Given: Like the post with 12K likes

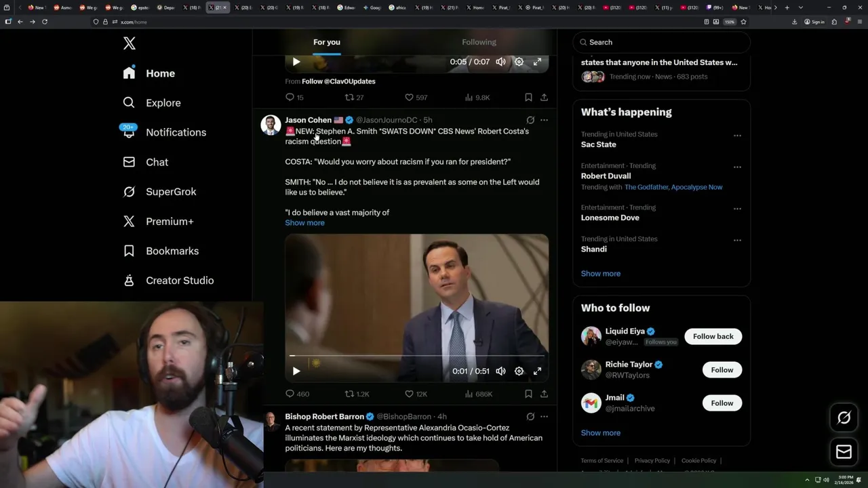Looking at the screenshot, I should pos(416,394).
